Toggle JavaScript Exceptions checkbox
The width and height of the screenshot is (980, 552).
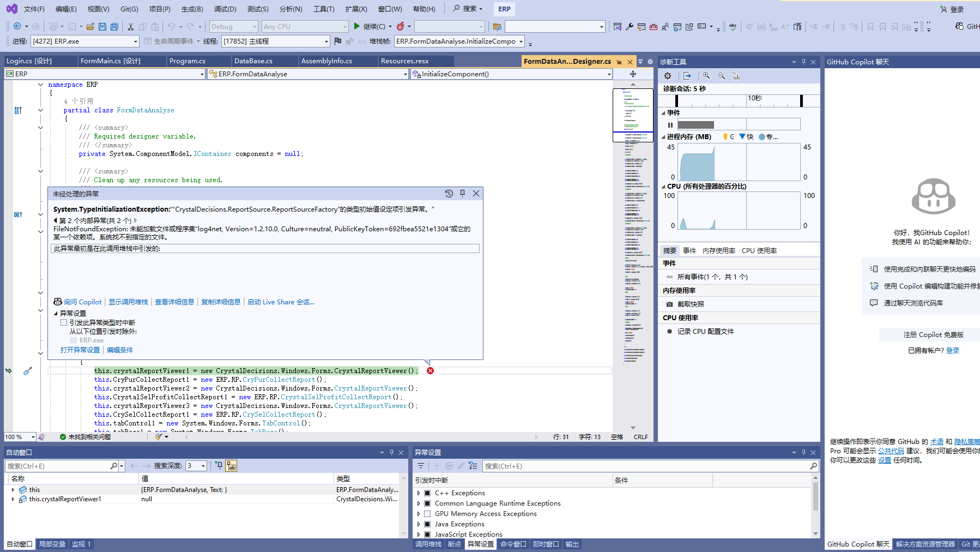point(427,535)
